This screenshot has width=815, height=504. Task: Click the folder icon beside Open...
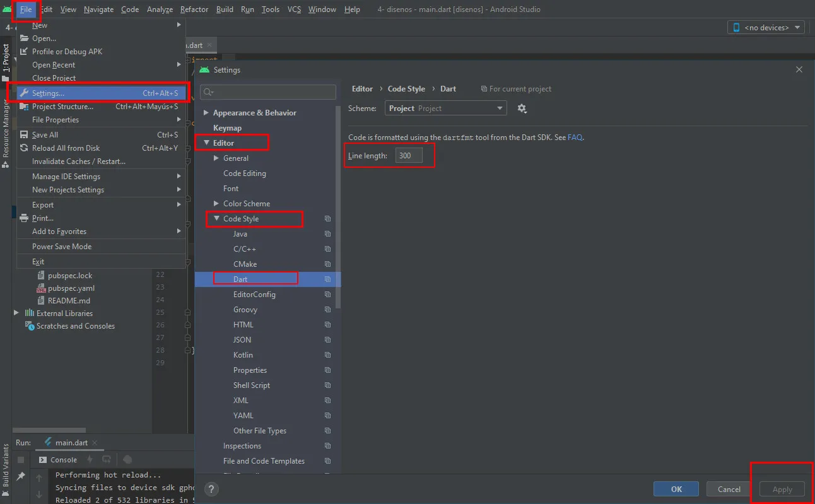click(25, 38)
